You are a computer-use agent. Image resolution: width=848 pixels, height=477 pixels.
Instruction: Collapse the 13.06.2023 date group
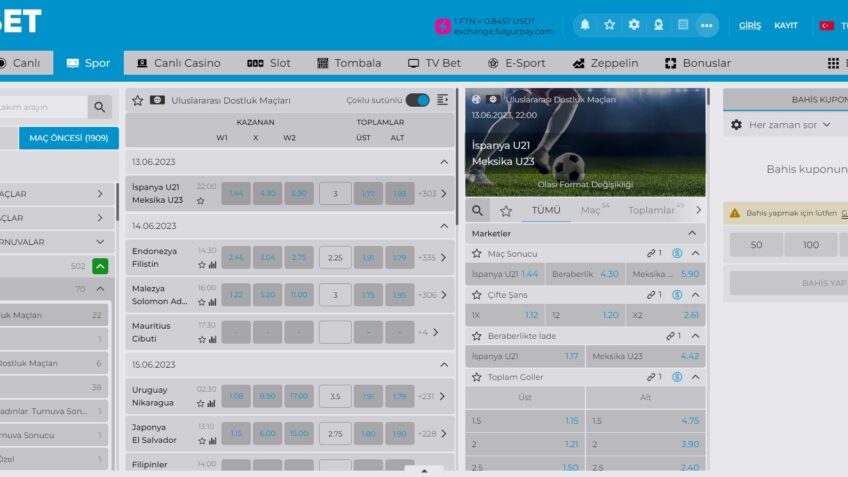444,162
